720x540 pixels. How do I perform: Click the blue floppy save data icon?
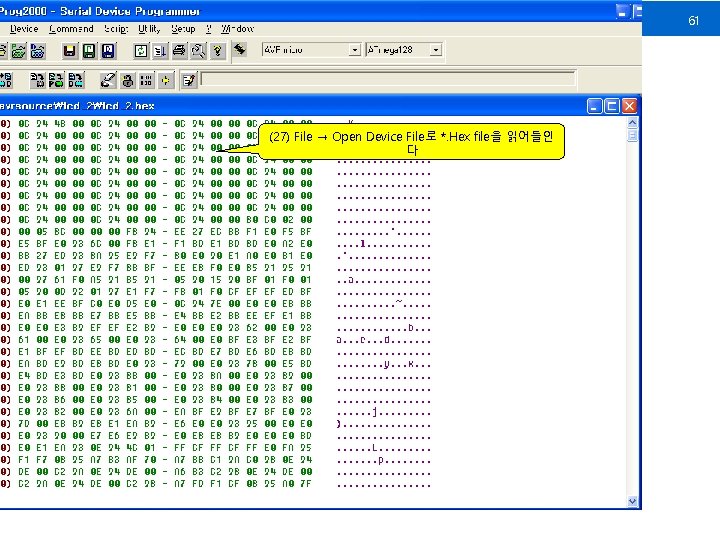click(x=108, y=51)
